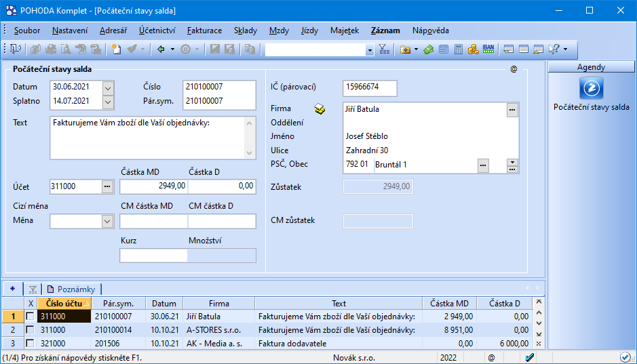This screenshot has width=637, height=364.
Task: Select the asterisk tab above the table
Action: (13, 289)
